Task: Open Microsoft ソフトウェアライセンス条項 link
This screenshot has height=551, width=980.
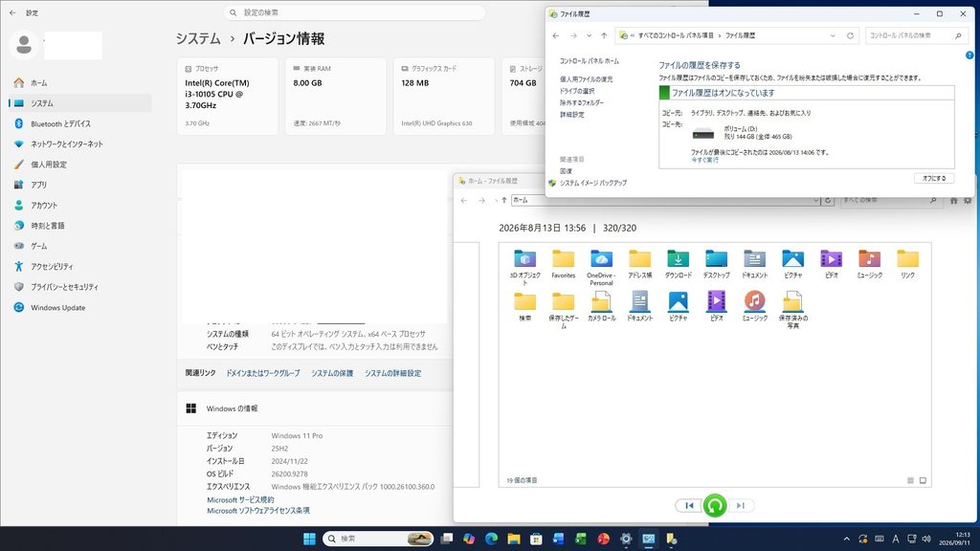Action: [x=258, y=511]
